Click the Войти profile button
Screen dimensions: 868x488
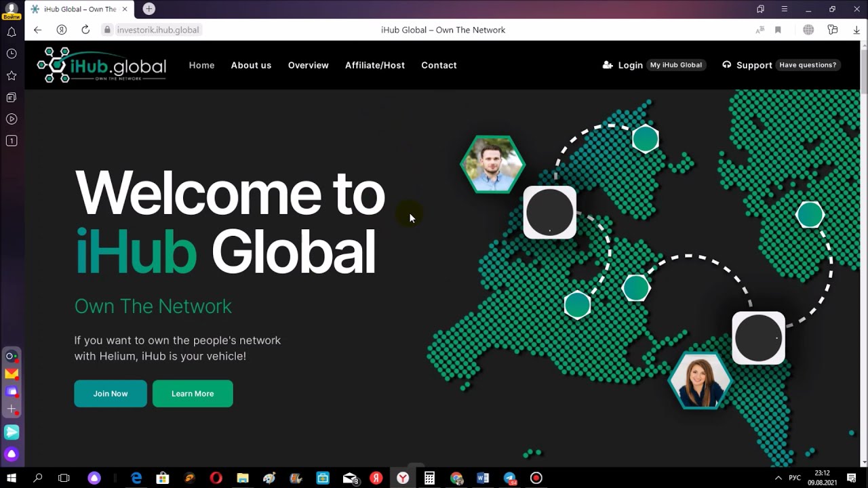(x=11, y=11)
